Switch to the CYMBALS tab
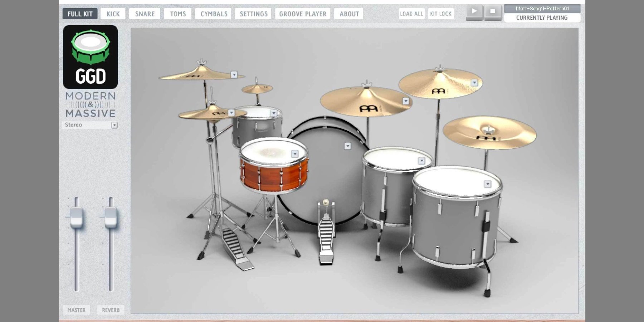Screen dimensions: 644x322 (213, 14)
